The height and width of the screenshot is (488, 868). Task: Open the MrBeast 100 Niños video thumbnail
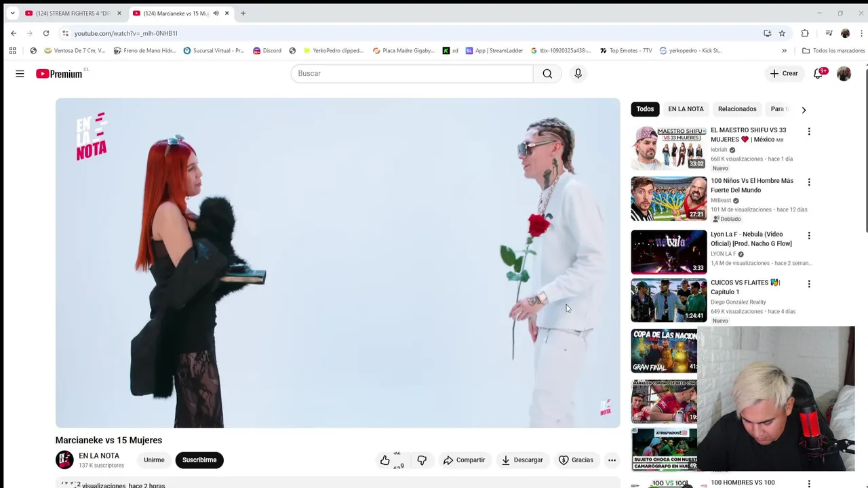tap(669, 199)
